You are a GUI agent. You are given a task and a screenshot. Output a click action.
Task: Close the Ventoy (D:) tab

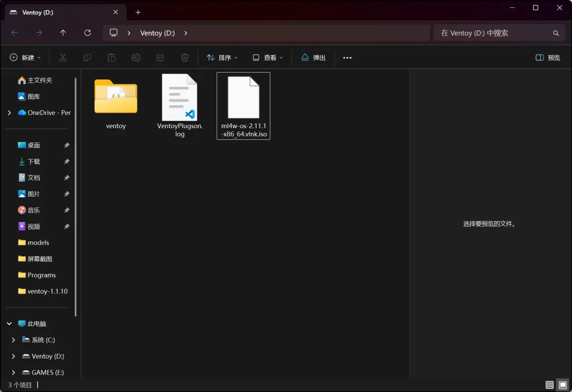point(115,12)
